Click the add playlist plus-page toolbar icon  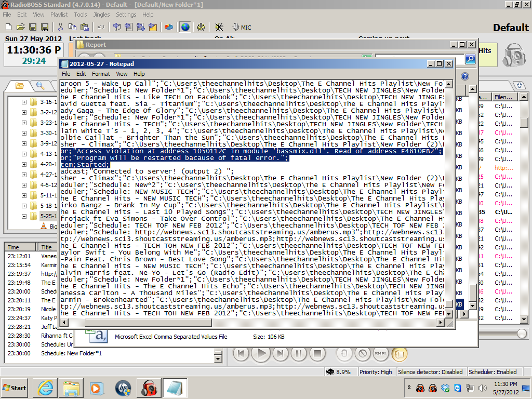(x=129, y=27)
